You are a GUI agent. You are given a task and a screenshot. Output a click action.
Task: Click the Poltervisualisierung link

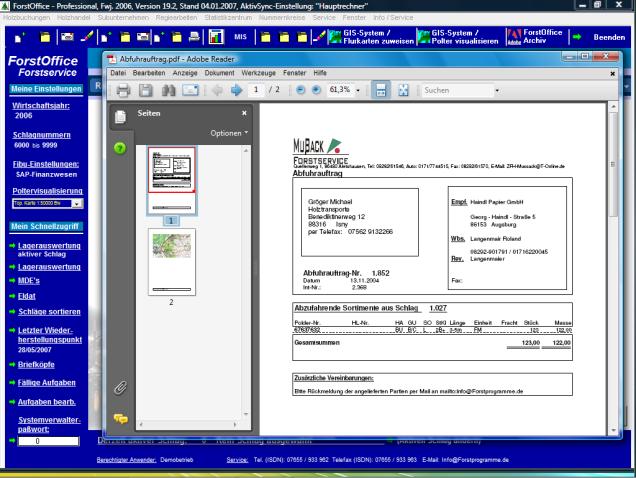point(47,191)
